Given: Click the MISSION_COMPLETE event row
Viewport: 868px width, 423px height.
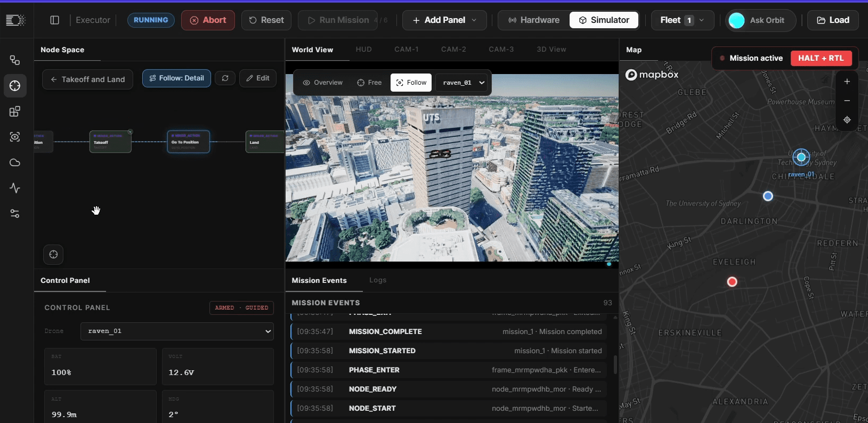Looking at the screenshot, I should coord(448,331).
